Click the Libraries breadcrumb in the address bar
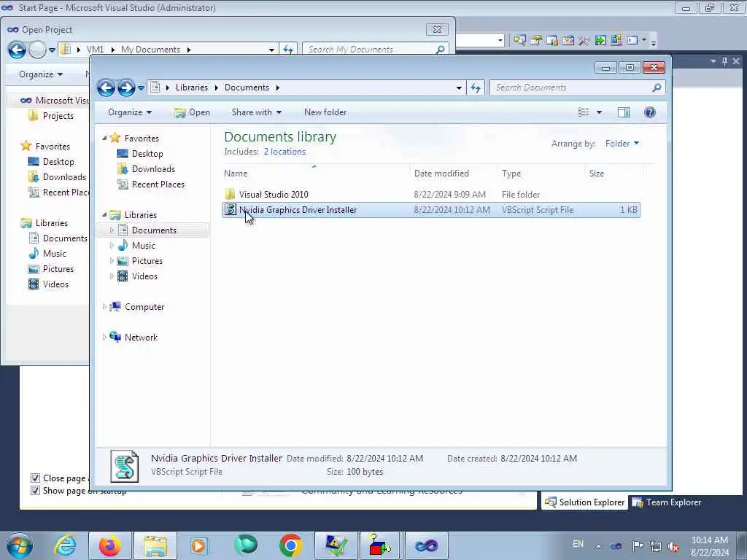The image size is (747, 560). pos(192,87)
